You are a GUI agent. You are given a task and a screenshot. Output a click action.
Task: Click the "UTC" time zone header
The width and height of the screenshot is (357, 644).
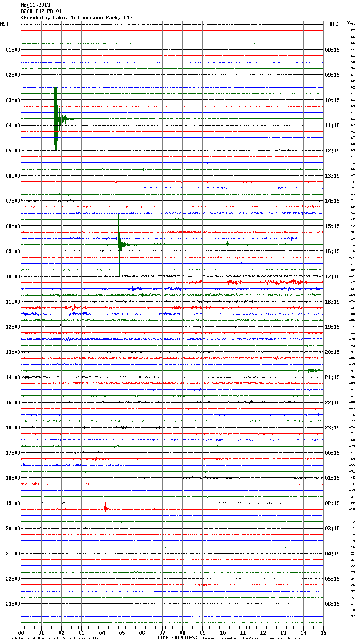[x=334, y=24]
